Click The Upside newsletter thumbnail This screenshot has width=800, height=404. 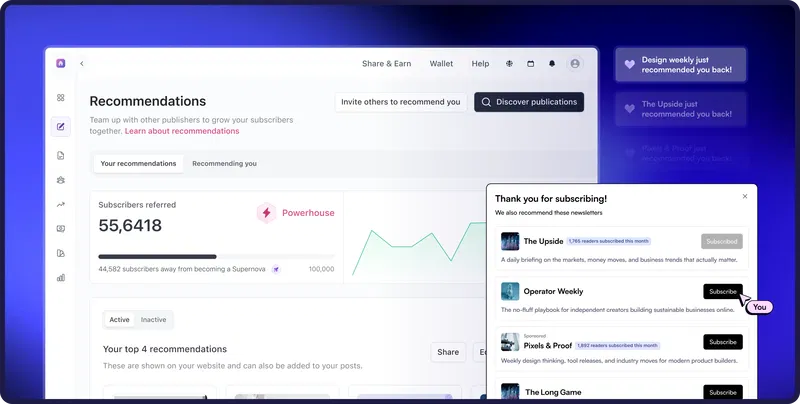[x=510, y=241]
